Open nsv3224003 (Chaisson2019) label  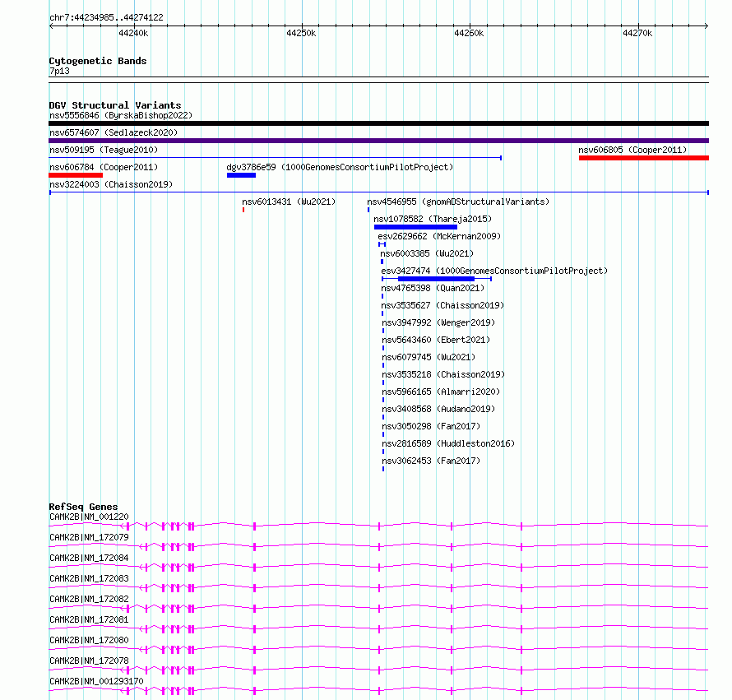point(111,184)
